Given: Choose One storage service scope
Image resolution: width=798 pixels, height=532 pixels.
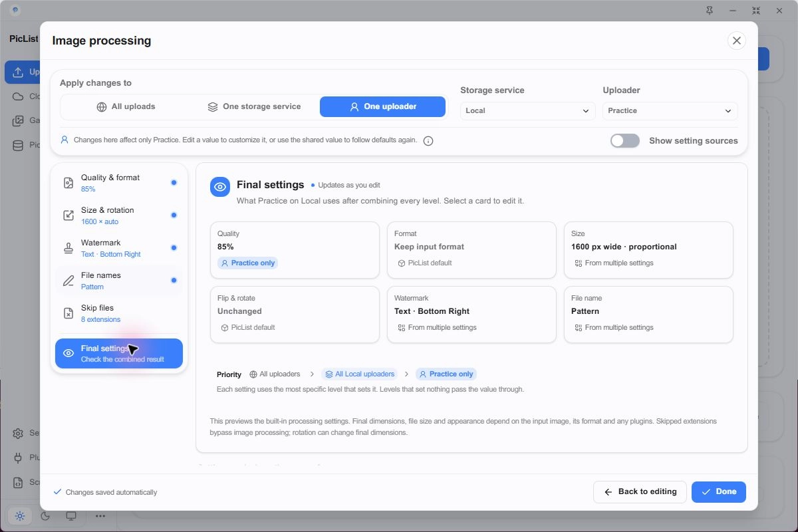Looking at the screenshot, I should pyautogui.click(x=254, y=106).
